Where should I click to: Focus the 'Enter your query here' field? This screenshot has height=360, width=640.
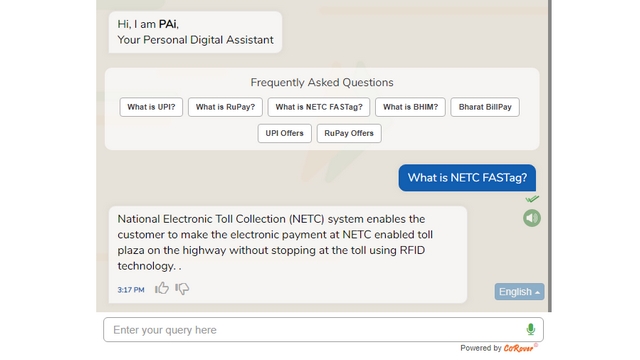(323, 330)
